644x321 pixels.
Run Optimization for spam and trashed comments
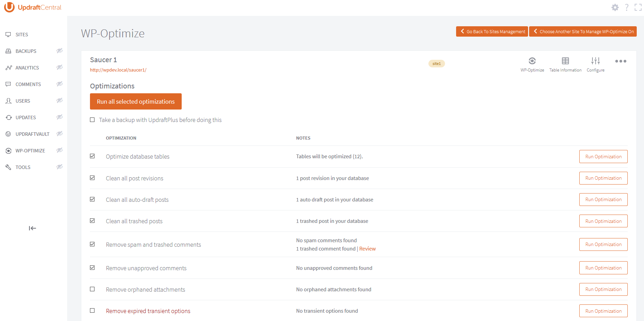click(604, 245)
